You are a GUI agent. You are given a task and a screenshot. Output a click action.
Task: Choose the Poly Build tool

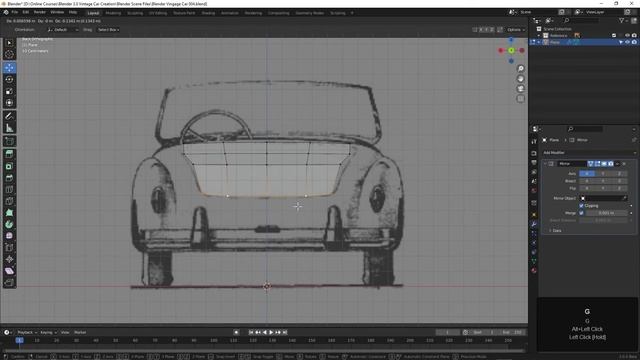pyautogui.click(x=9, y=213)
